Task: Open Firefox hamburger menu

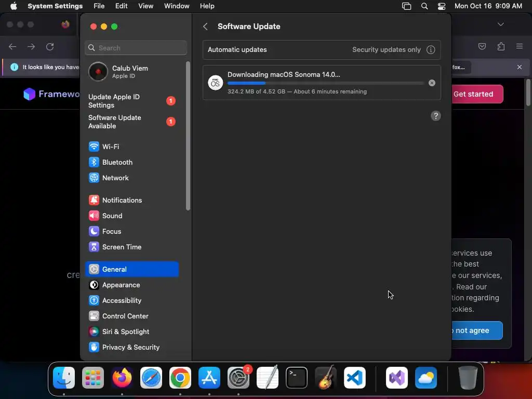Action: (520, 46)
